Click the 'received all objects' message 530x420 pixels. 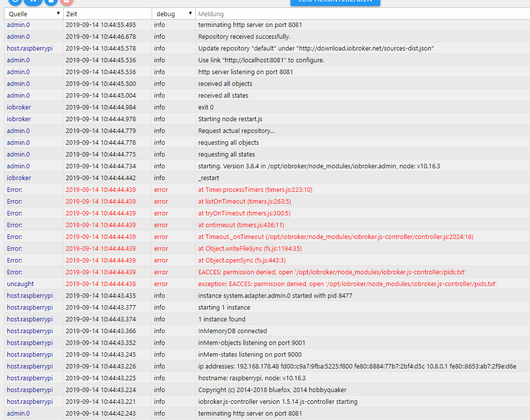225,84
